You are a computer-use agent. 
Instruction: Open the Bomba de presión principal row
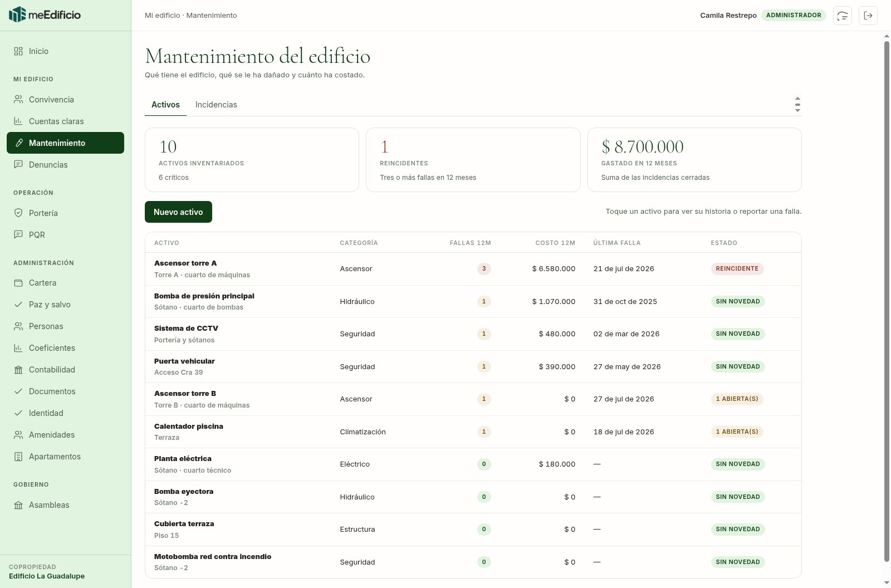[x=473, y=302]
